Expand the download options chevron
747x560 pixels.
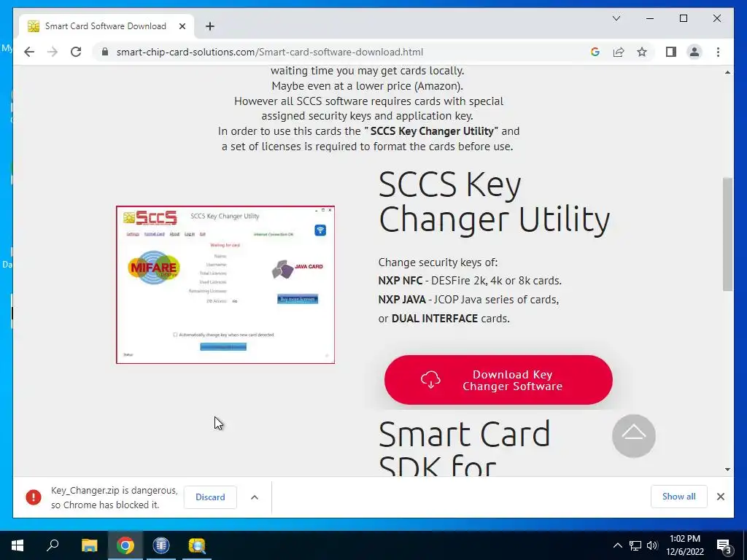click(255, 497)
